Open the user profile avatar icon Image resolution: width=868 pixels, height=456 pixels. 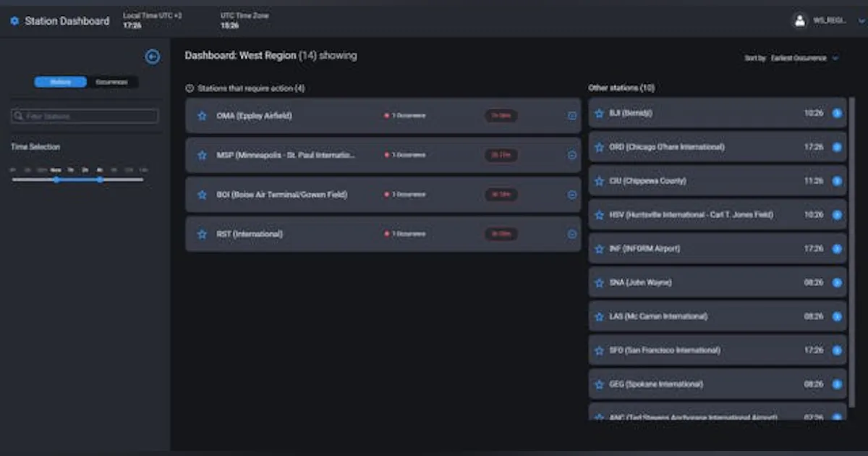coord(799,21)
